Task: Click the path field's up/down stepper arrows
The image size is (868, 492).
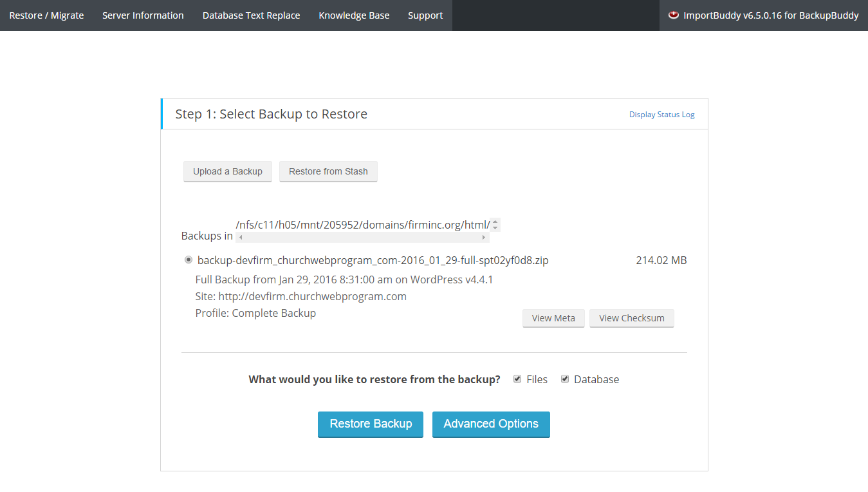Action: click(495, 225)
